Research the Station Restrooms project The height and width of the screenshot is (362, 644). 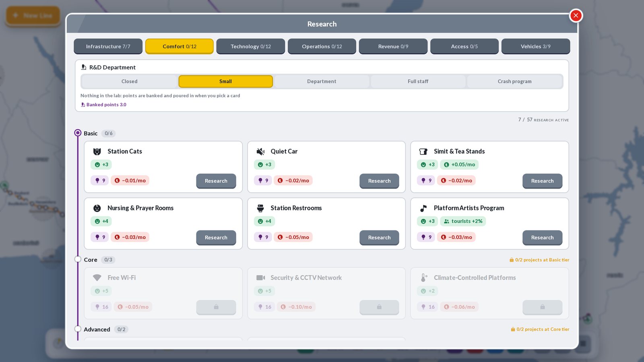pos(379,238)
